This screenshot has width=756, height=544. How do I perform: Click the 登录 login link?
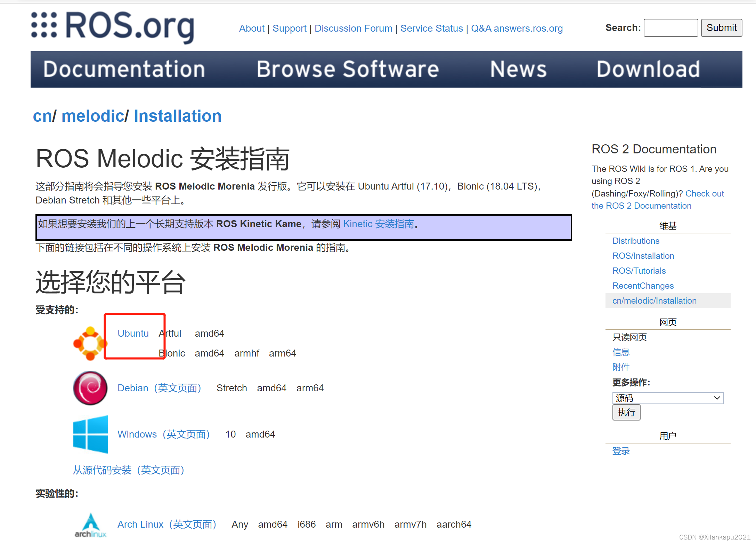coord(621,451)
